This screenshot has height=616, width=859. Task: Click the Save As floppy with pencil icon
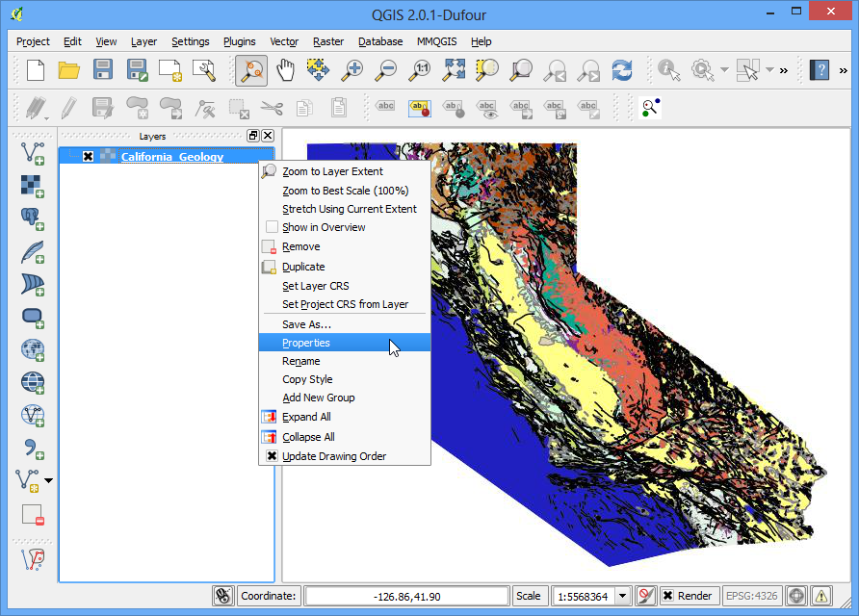coord(137,70)
